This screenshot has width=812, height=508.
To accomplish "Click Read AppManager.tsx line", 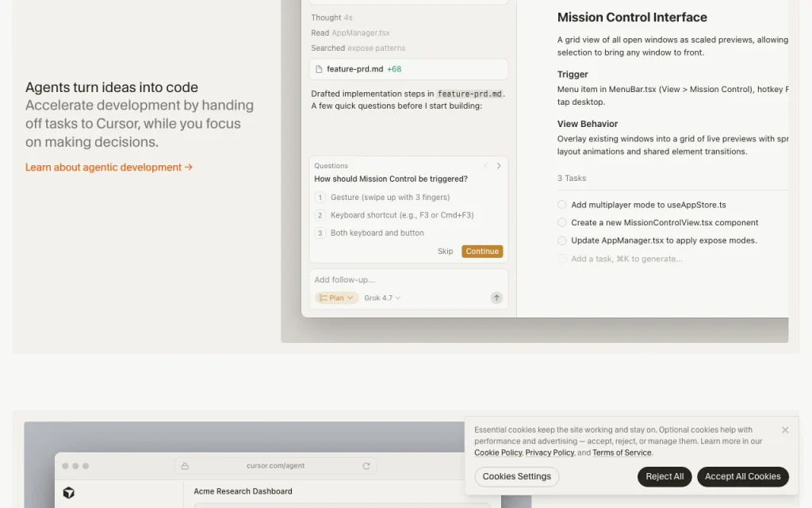I will [x=350, y=33].
